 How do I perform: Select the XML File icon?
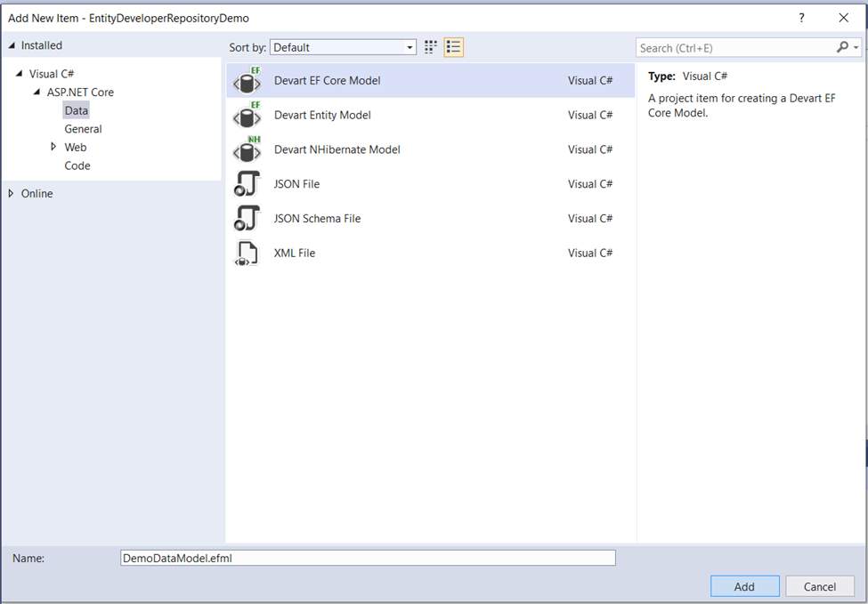tap(247, 254)
